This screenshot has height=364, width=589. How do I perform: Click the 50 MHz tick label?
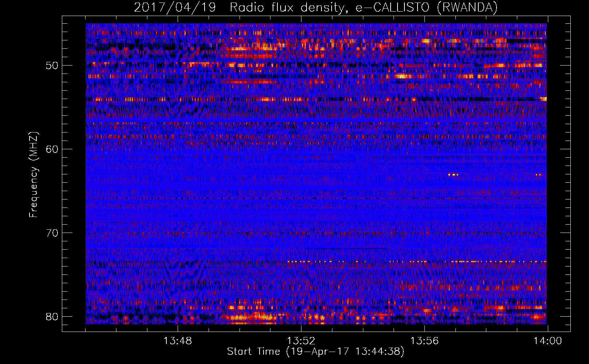(x=52, y=66)
